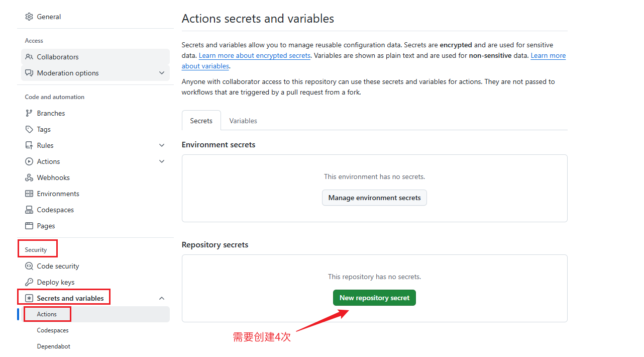The width and height of the screenshot is (644, 357).
Task: Click the New repository secret button
Action: [x=374, y=298]
